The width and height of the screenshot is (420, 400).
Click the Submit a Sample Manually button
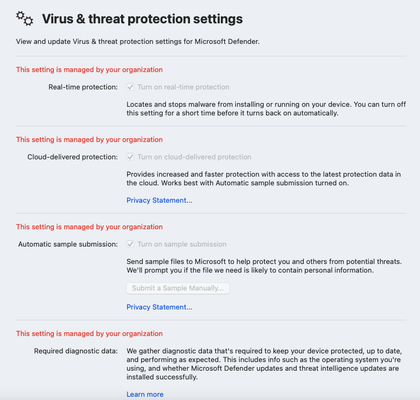point(178,288)
